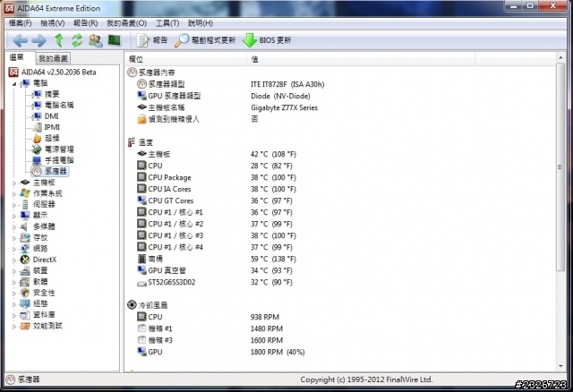Click the 資料庫 database icon in tree
Viewport: 573px width, 392px height.
pyautogui.click(x=25, y=314)
